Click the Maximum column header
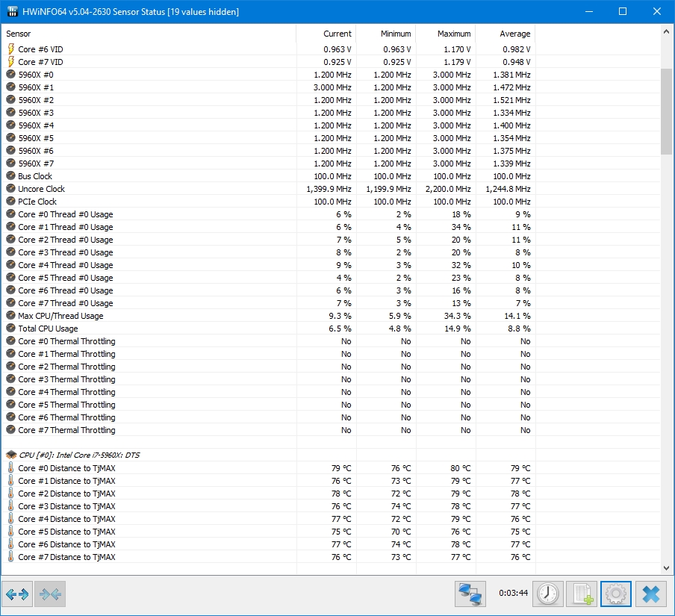The height and width of the screenshot is (616, 675). pos(446,34)
